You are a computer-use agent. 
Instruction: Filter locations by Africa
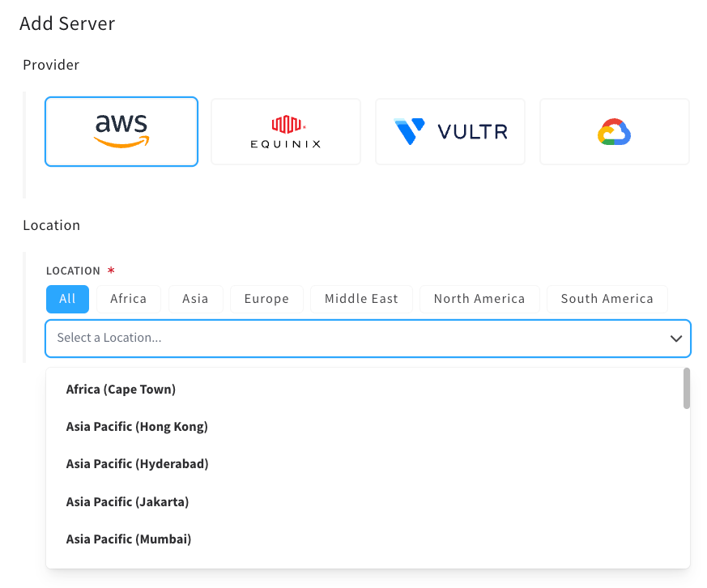click(x=129, y=299)
